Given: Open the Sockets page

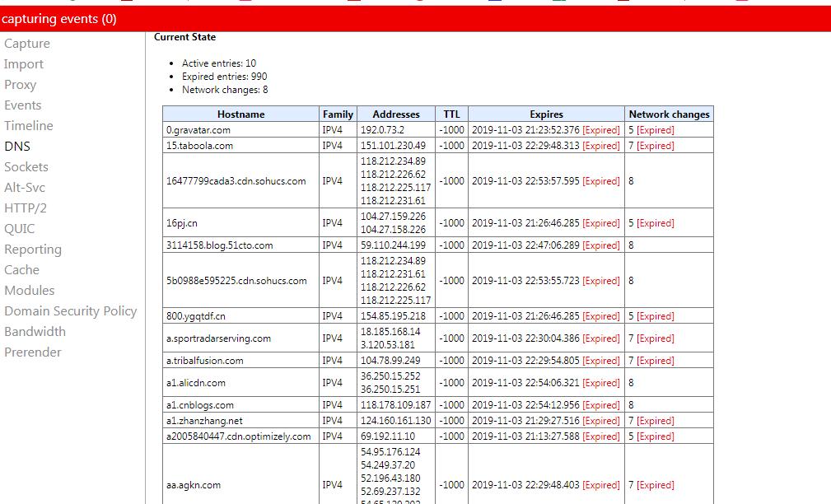Looking at the screenshot, I should (x=26, y=167).
